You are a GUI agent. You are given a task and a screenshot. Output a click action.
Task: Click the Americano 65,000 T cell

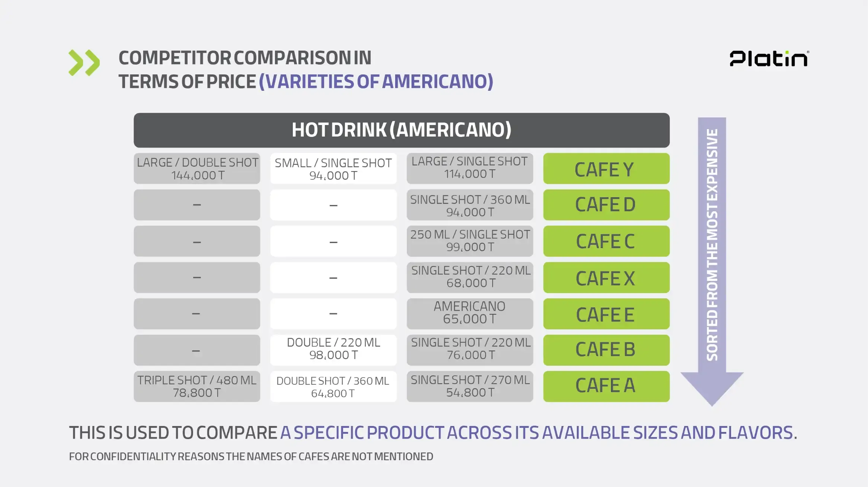[470, 313]
